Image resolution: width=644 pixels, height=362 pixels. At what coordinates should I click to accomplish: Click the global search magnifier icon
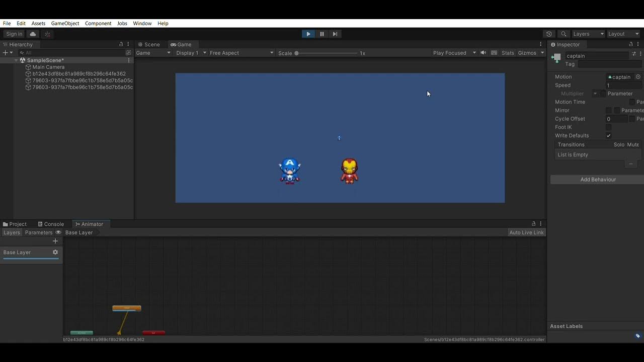(x=563, y=34)
